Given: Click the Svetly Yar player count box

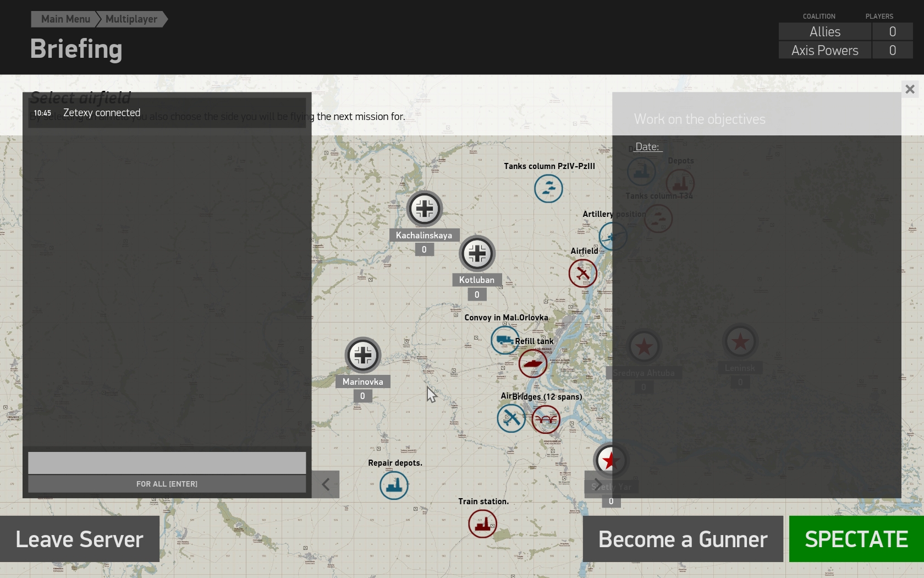Looking at the screenshot, I should click(x=611, y=501).
